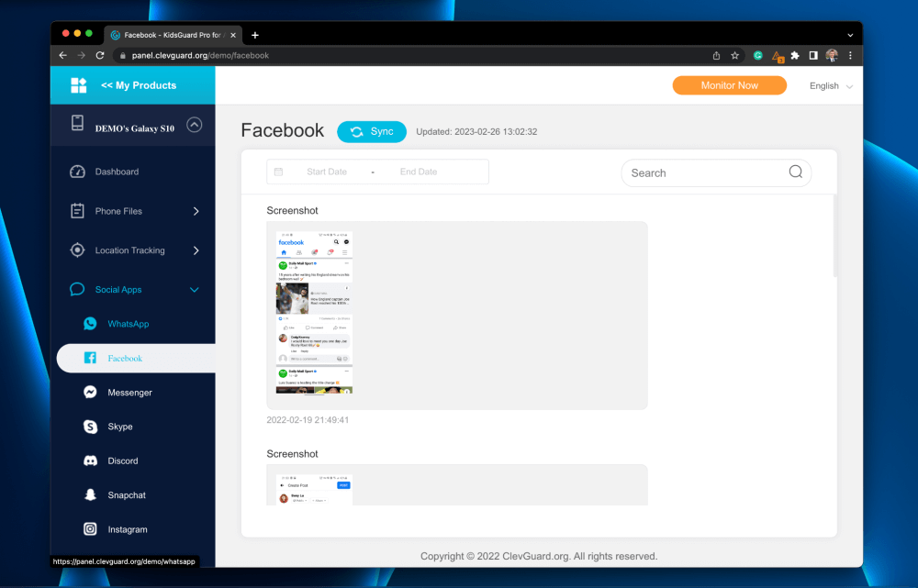This screenshot has width=918, height=588.
Task: Click the calendar icon in date range
Action: pyautogui.click(x=279, y=172)
